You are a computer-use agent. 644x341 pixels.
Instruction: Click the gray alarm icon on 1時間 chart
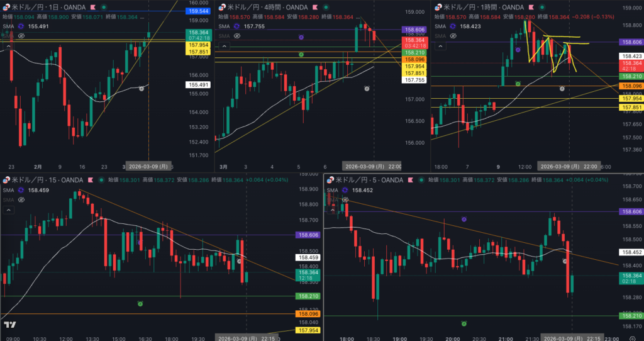pyautogui.click(x=562, y=88)
